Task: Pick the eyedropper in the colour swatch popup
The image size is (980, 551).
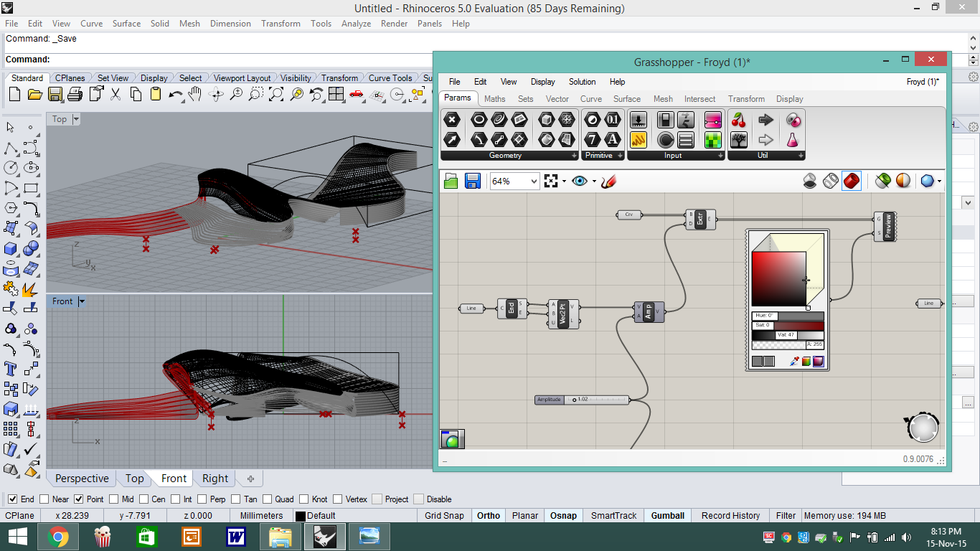Action: pyautogui.click(x=794, y=362)
